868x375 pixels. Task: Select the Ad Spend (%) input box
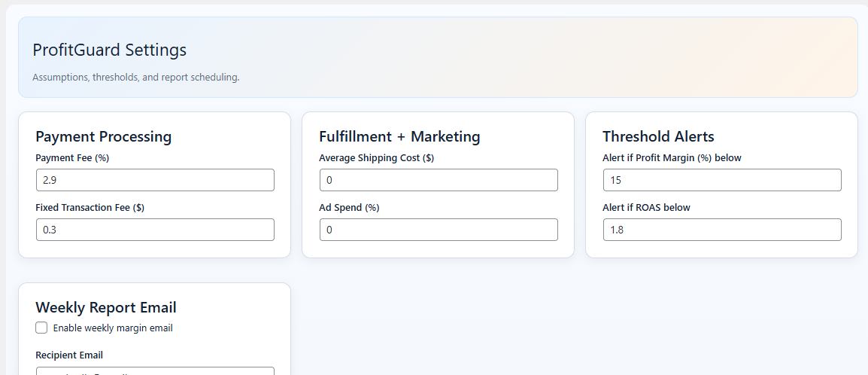click(439, 230)
